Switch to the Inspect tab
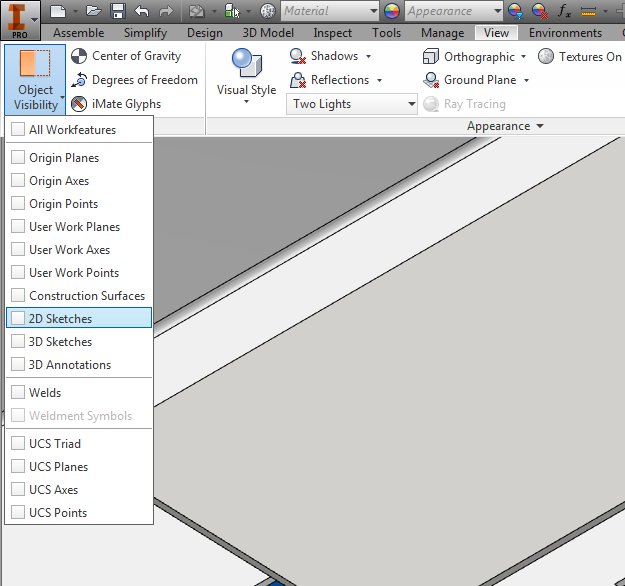 pyautogui.click(x=332, y=33)
